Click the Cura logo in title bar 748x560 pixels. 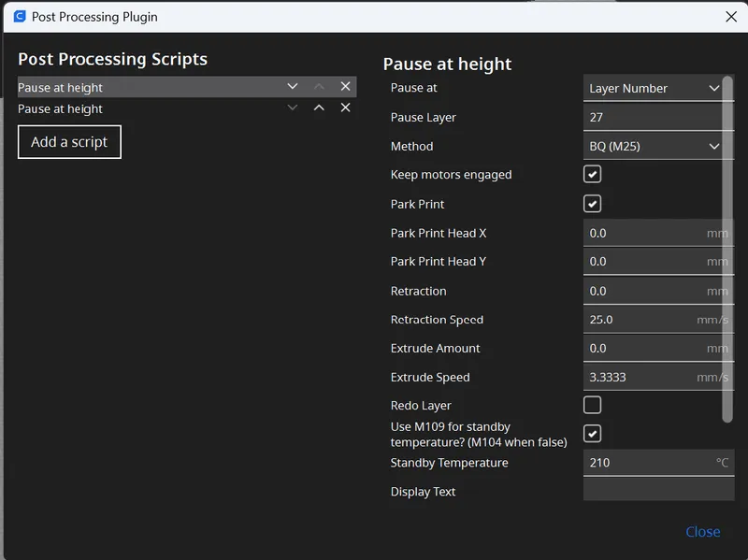coord(20,17)
